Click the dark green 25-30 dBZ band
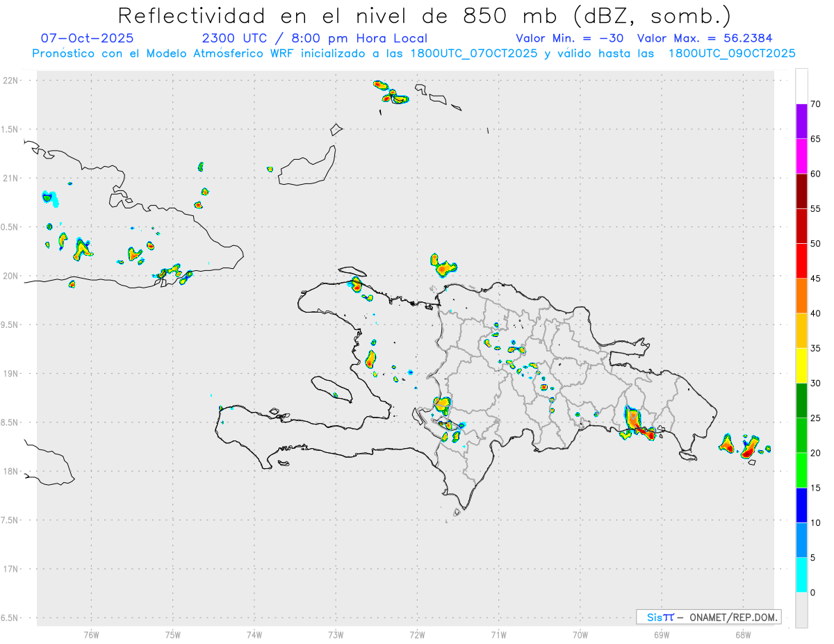This screenshot has height=644, width=834. (801, 401)
